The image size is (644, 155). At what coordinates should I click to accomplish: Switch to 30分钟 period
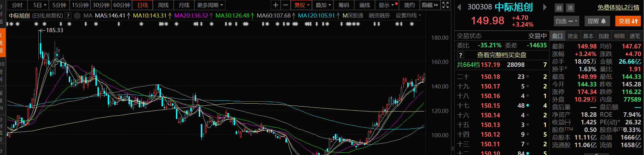(x=101, y=5)
